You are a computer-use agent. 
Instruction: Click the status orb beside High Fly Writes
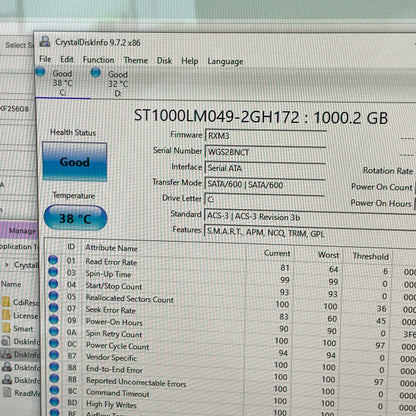54,402
